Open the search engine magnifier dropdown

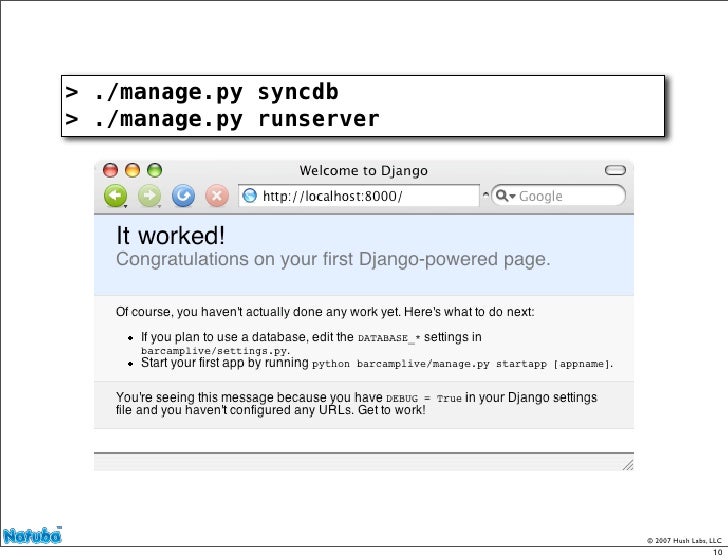coord(505,196)
